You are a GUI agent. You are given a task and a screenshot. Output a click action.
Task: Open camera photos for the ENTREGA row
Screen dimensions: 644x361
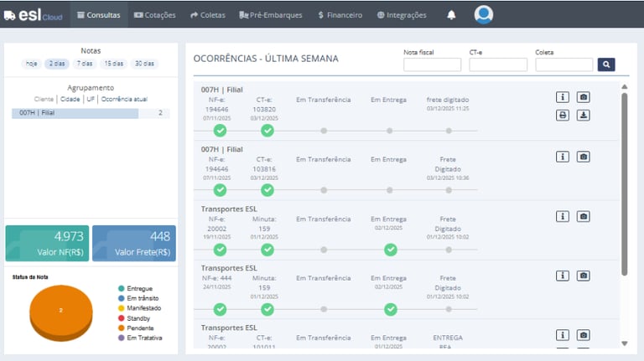click(x=584, y=335)
